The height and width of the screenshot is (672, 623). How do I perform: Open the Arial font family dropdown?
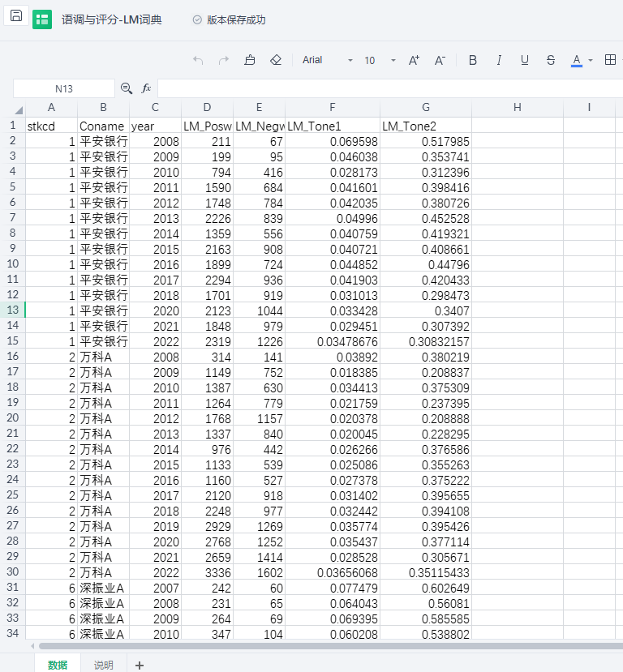pyautogui.click(x=328, y=60)
